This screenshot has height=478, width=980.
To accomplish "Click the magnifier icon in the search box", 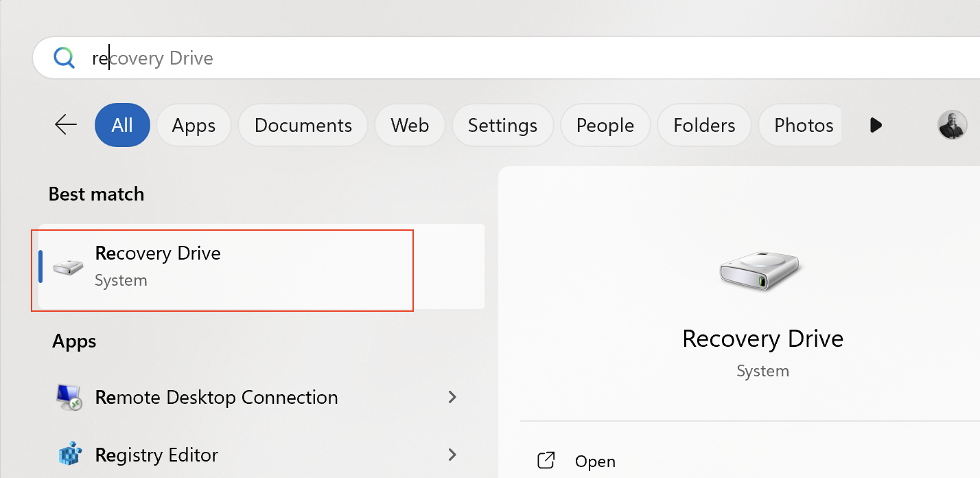I will pyautogui.click(x=65, y=58).
